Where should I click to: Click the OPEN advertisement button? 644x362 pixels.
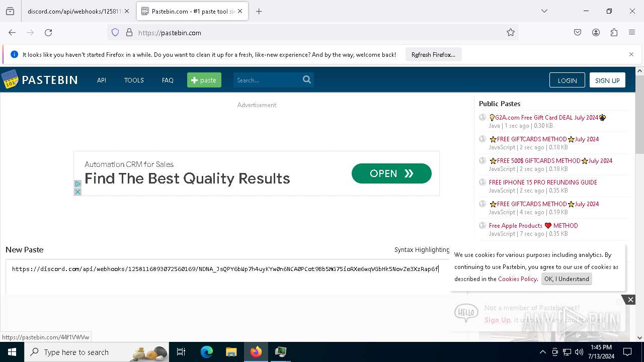click(391, 173)
